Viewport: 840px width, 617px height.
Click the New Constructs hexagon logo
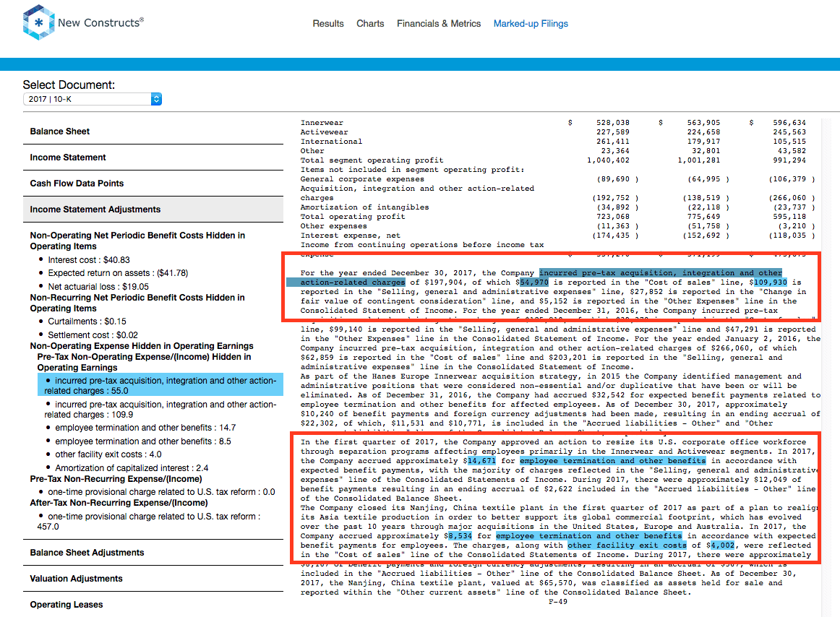pos(38,22)
